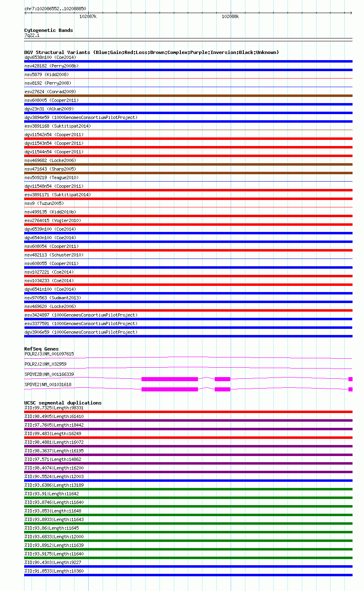
Task: Open duplication %ID:97.7605|Length:18442 label
Action: [x=54, y=425]
